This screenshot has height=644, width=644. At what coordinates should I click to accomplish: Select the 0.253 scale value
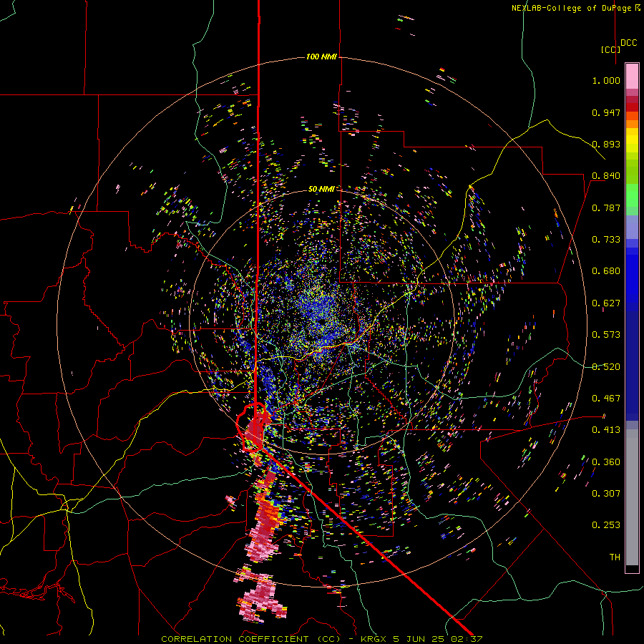[606, 525]
